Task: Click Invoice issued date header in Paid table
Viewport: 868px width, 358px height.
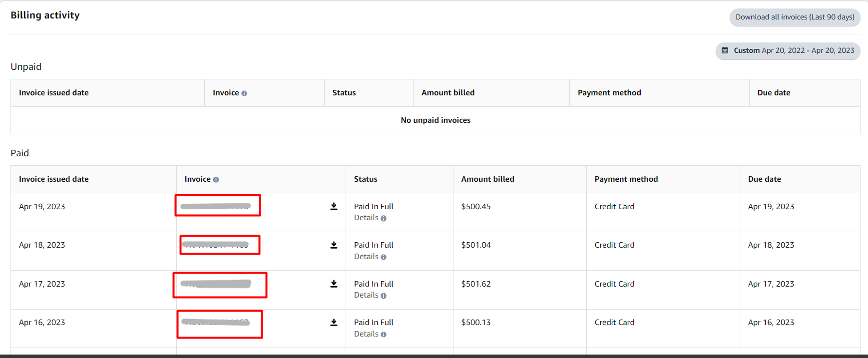Action: [54, 179]
